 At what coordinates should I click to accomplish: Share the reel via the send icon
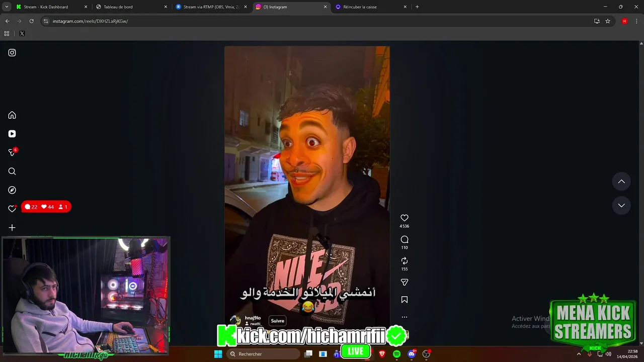(405, 282)
